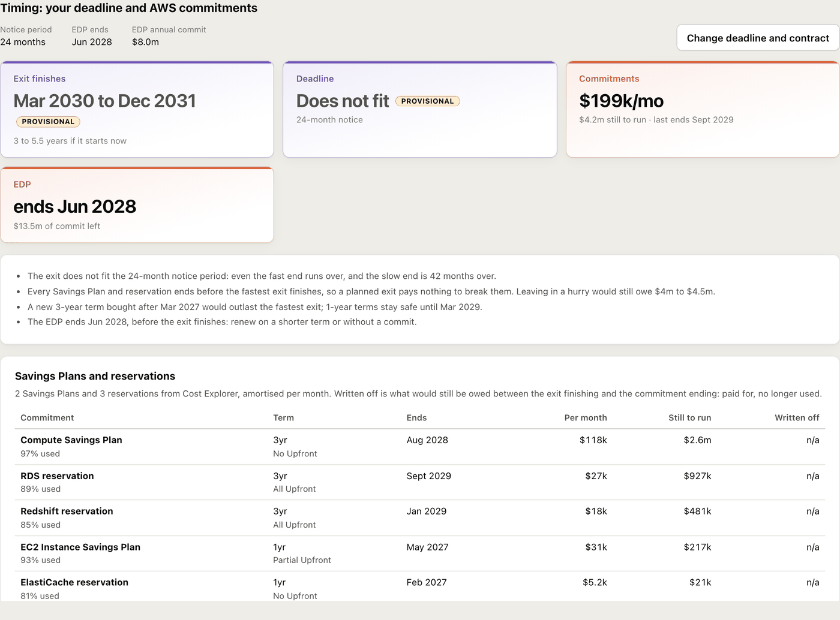Click the Feb 2027 end date cell
The image size is (840, 620).
click(x=427, y=583)
